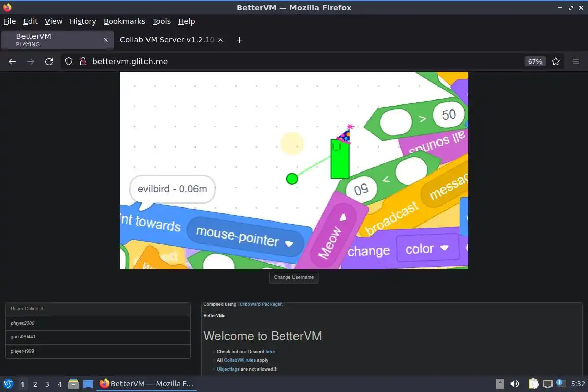Image resolution: width=588 pixels, height=392 pixels.
Task: Open the Tools menu
Action: 162,21
